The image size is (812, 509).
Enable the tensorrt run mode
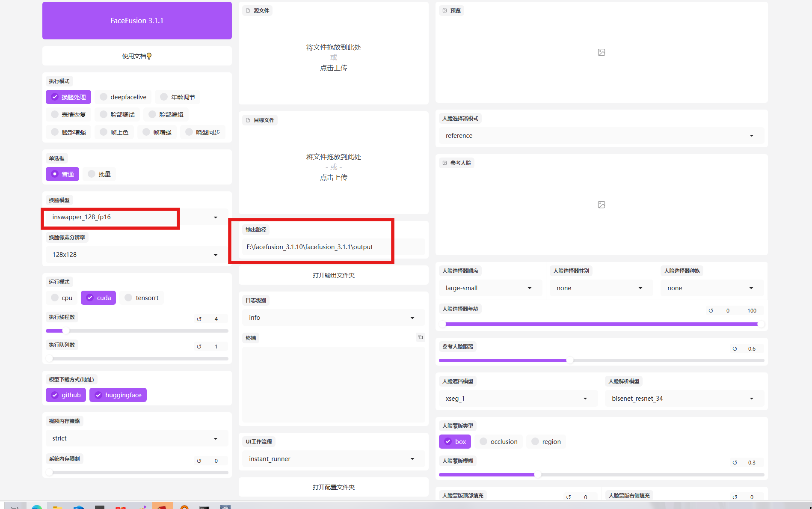tap(142, 298)
